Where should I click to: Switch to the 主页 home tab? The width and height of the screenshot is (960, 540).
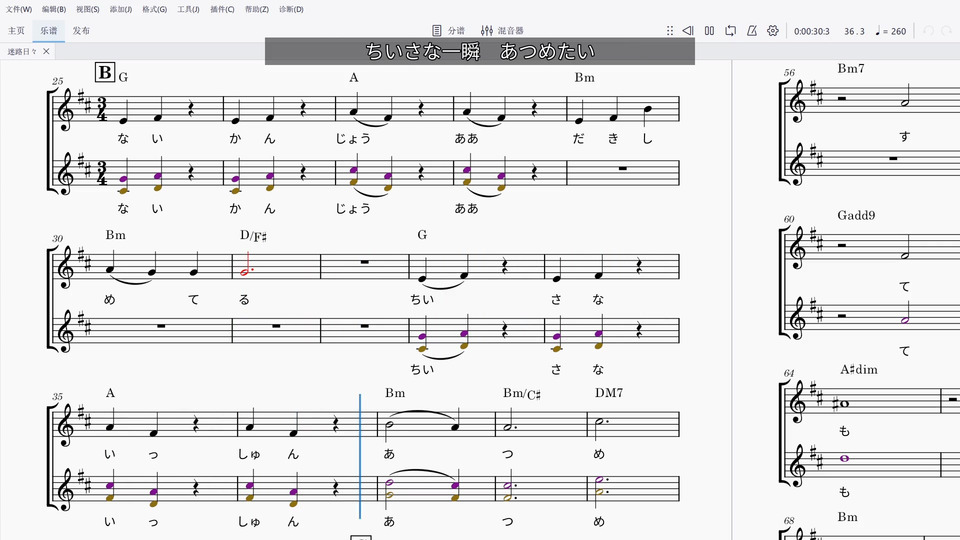[x=16, y=31]
